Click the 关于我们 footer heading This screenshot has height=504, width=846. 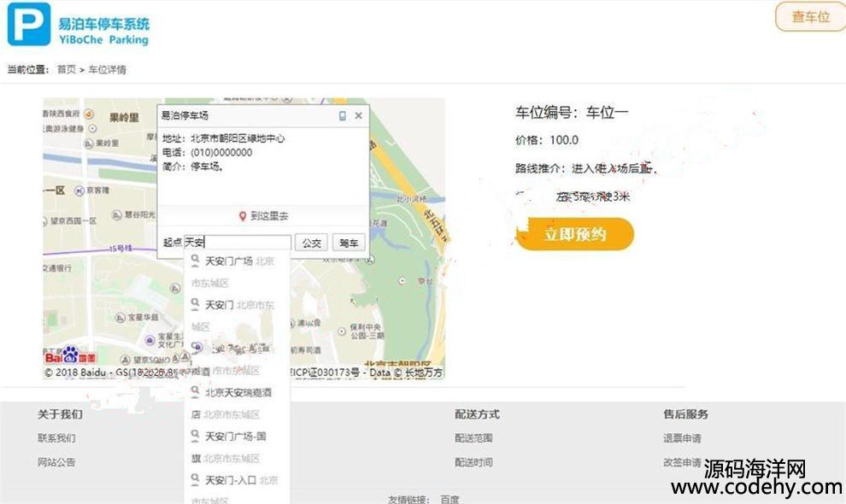coord(60,414)
